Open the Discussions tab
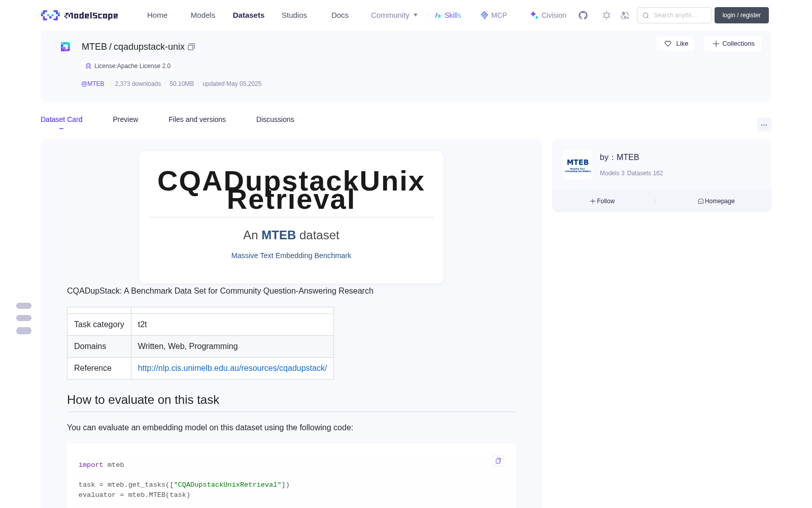The image size is (812, 508). coord(275,119)
